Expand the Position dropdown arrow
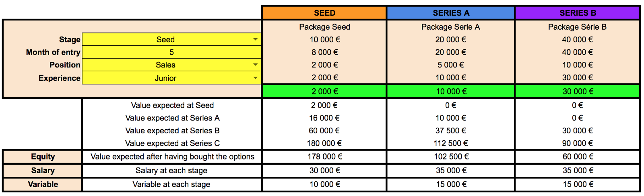This screenshot has width=644, height=196. 255,65
